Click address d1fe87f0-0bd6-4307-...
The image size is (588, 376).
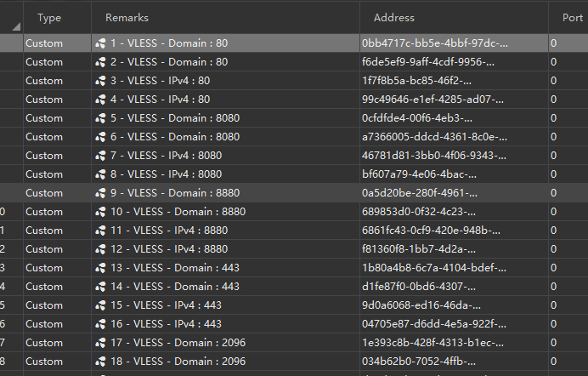point(419,287)
